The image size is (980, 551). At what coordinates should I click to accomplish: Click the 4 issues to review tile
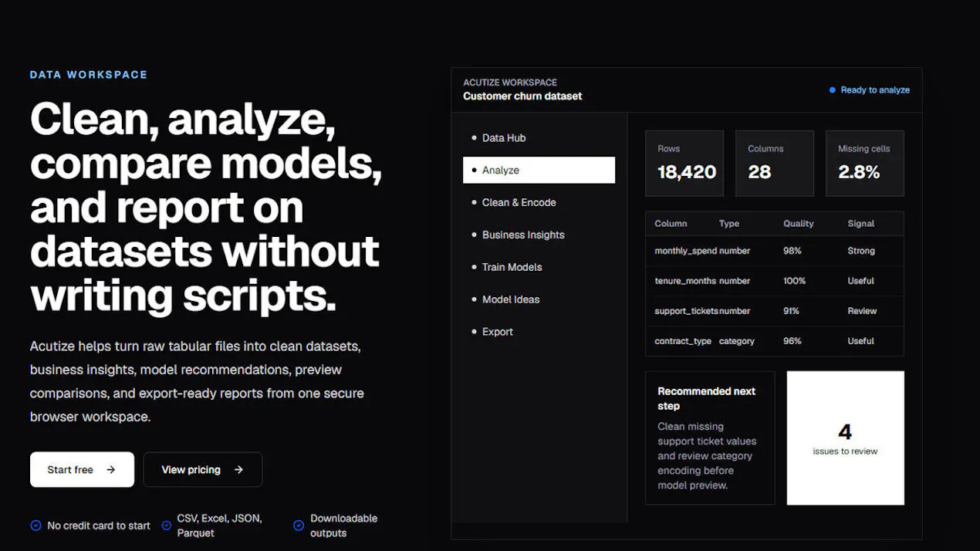(x=845, y=438)
